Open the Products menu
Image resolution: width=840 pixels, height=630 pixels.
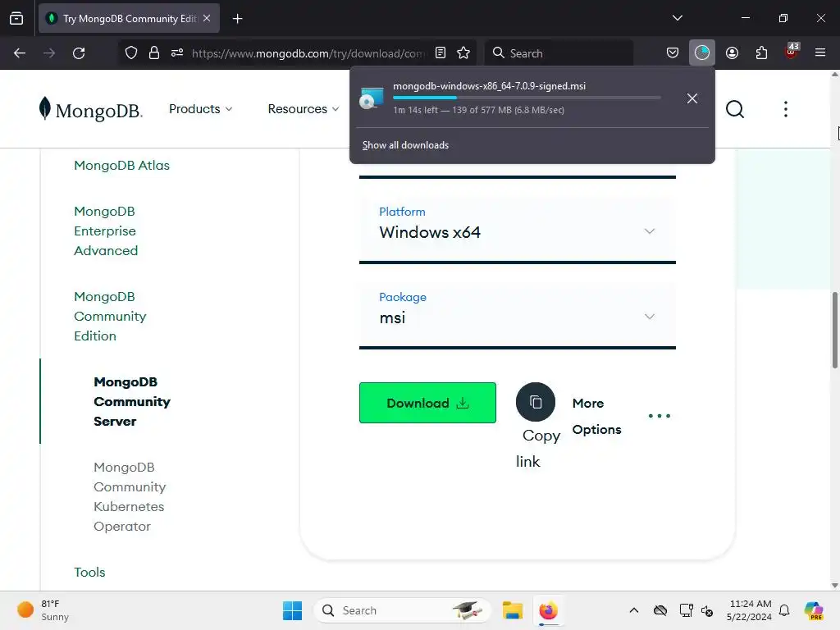200,109
